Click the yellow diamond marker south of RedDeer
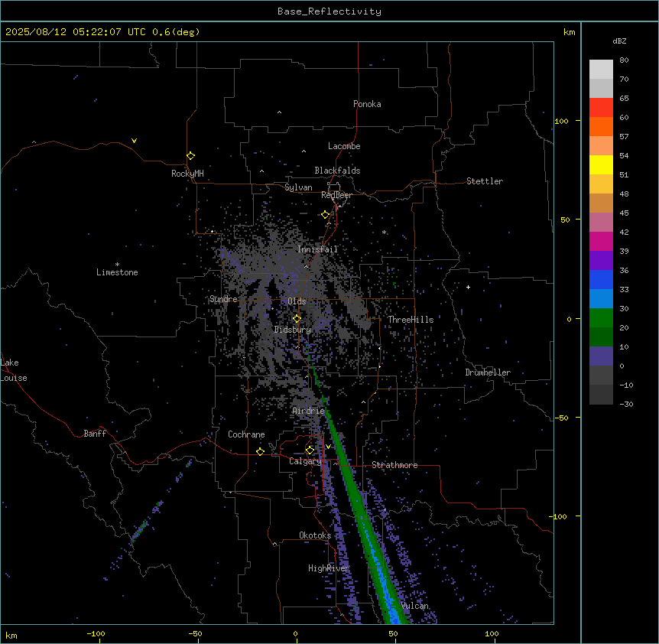This screenshot has width=659, height=644. [x=325, y=215]
